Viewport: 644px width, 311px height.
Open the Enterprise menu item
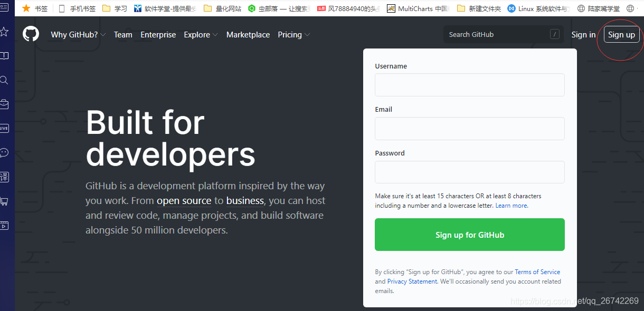(158, 34)
